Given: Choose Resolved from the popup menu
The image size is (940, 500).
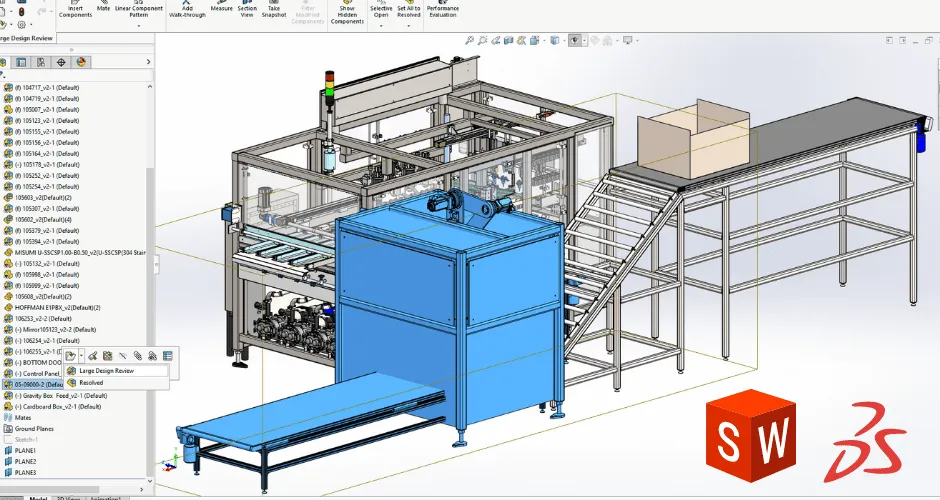Looking at the screenshot, I should [92, 382].
